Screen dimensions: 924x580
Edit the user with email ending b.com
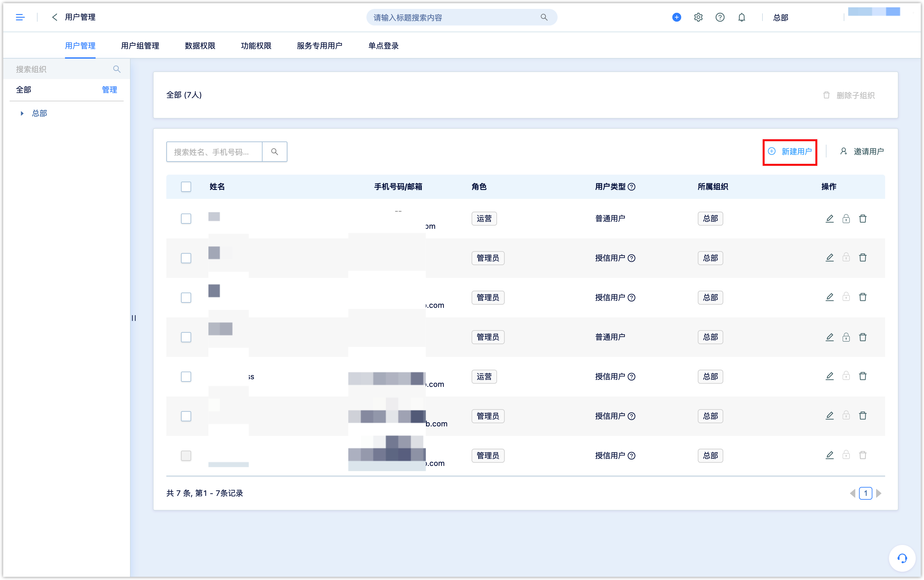click(x=829, y=416)
